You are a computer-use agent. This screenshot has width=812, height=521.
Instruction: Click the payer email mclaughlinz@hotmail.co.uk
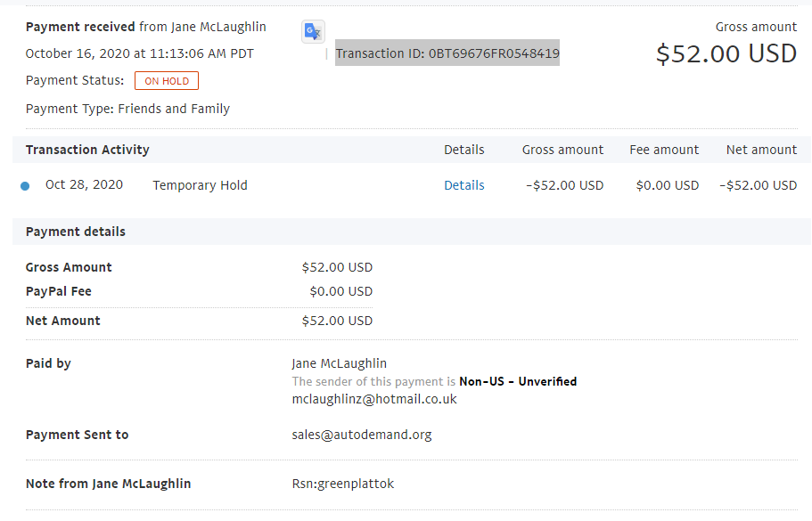(374, 399)
